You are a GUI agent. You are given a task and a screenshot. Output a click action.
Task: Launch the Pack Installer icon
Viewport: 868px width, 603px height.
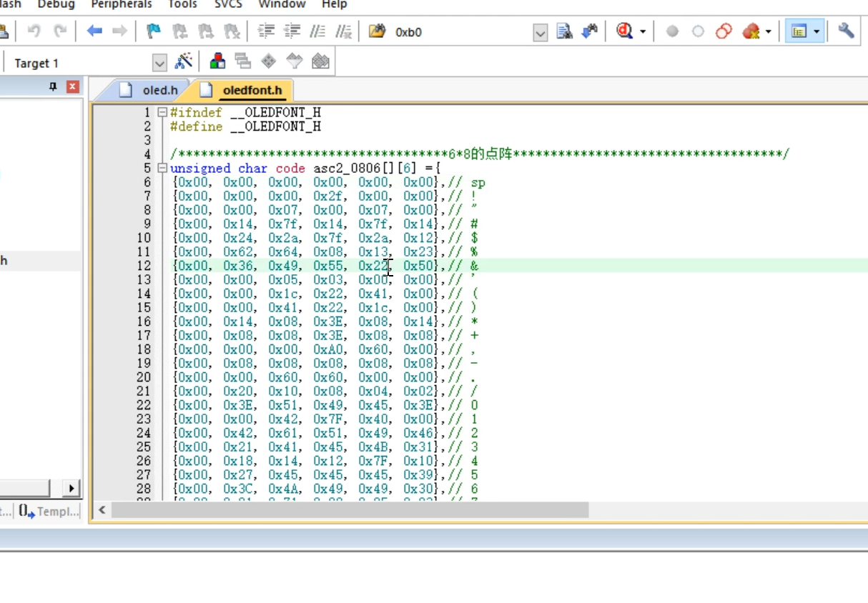pos(295,61)
